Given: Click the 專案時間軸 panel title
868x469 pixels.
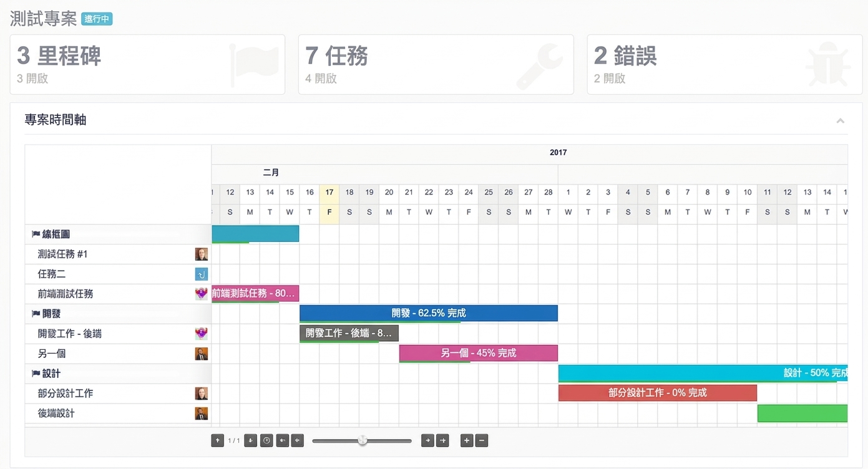Looking at the screenshot, I should tap(56, 120).
